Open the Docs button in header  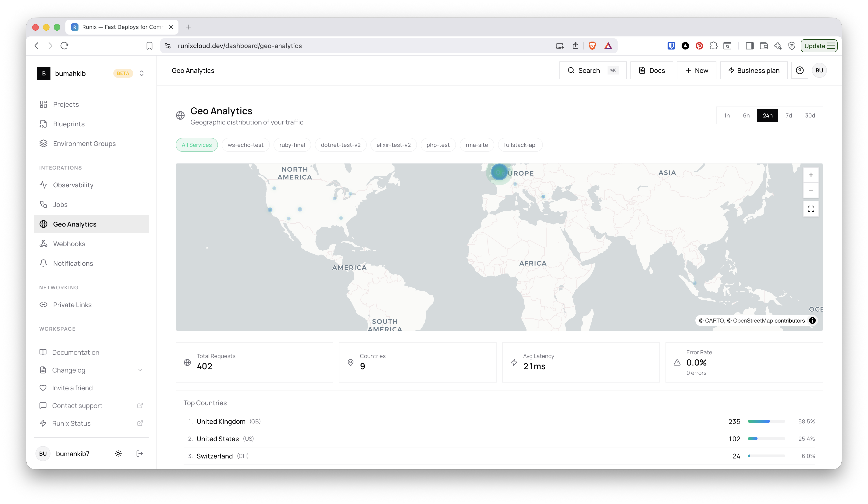coord(651,70)
